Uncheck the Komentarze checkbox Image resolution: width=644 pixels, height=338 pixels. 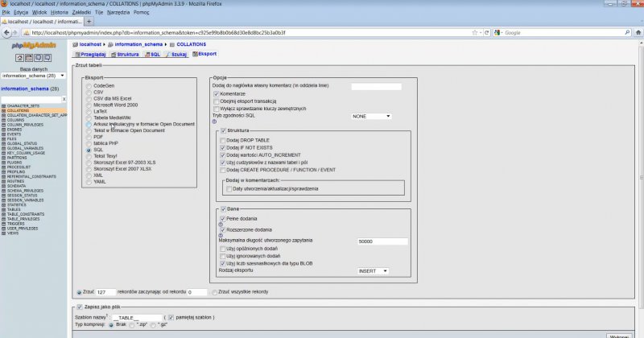(x=216, y=93)
